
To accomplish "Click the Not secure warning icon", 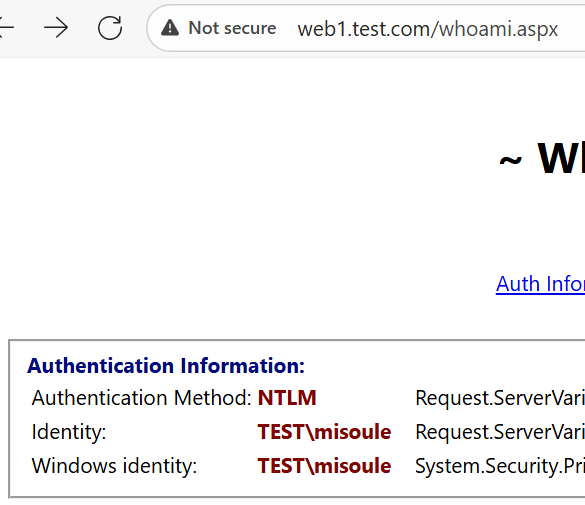I will pos(170,28).
